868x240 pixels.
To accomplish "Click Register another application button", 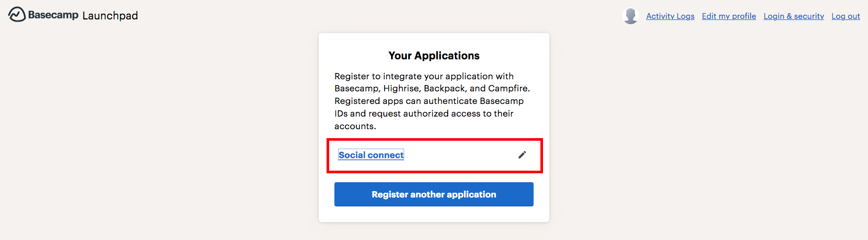I will pyautogui.click(x=434, y=194).
